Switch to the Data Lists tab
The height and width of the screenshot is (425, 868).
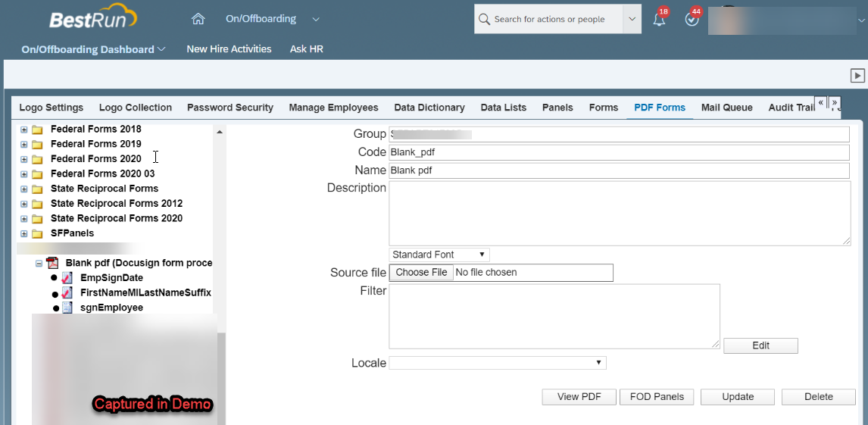504,108
